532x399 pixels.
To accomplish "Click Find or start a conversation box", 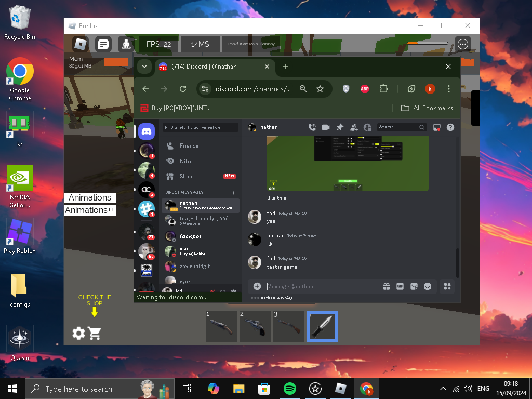I will click(x=200, y=127).
